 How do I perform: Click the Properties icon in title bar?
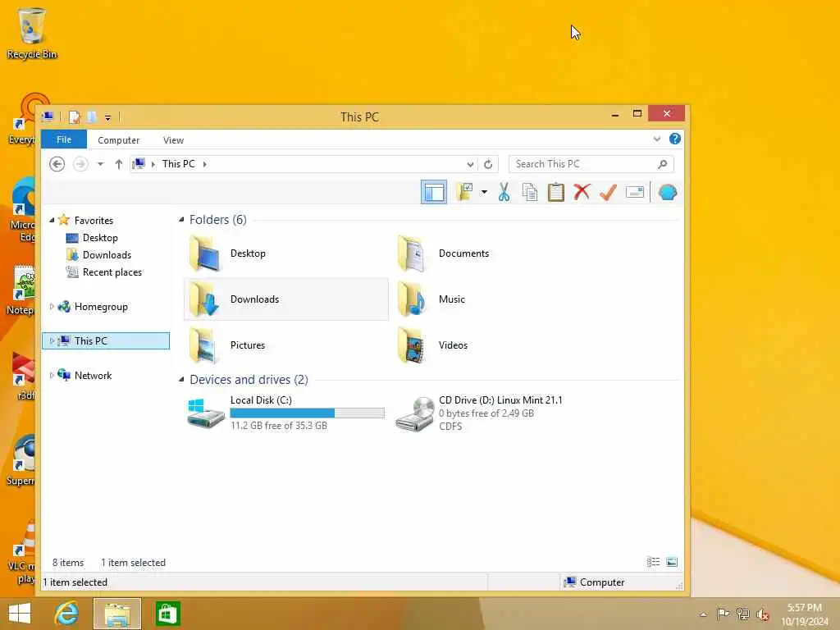tap(75, 116)
